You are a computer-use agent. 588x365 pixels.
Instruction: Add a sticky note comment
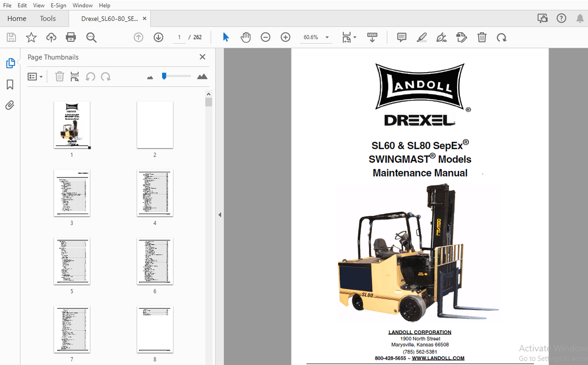click(x=401, y=37)
